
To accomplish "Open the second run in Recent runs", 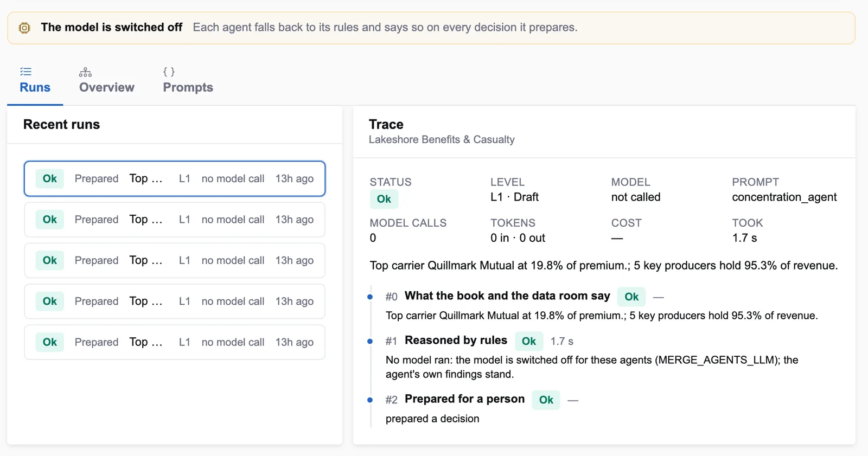I will (x=175, y=220).
